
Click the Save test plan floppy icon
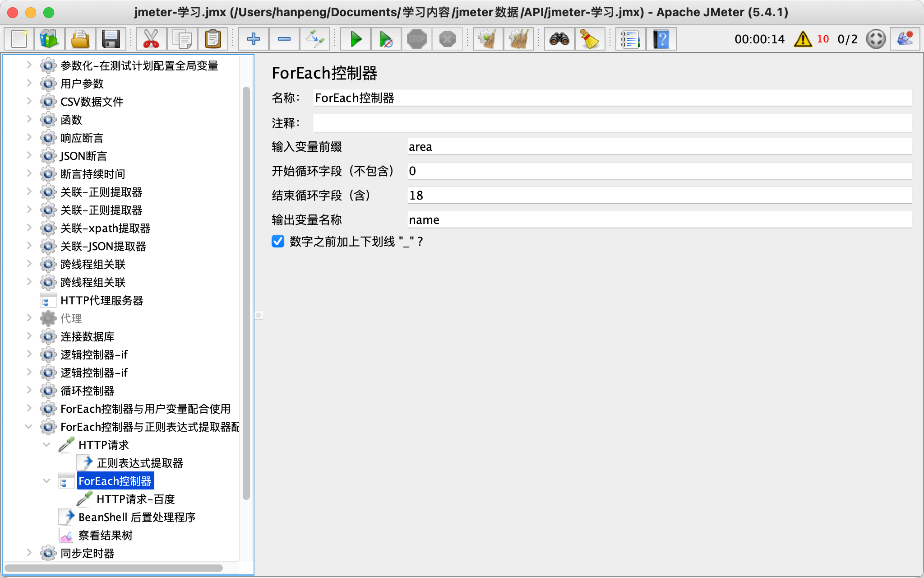[x=111, y=39]
